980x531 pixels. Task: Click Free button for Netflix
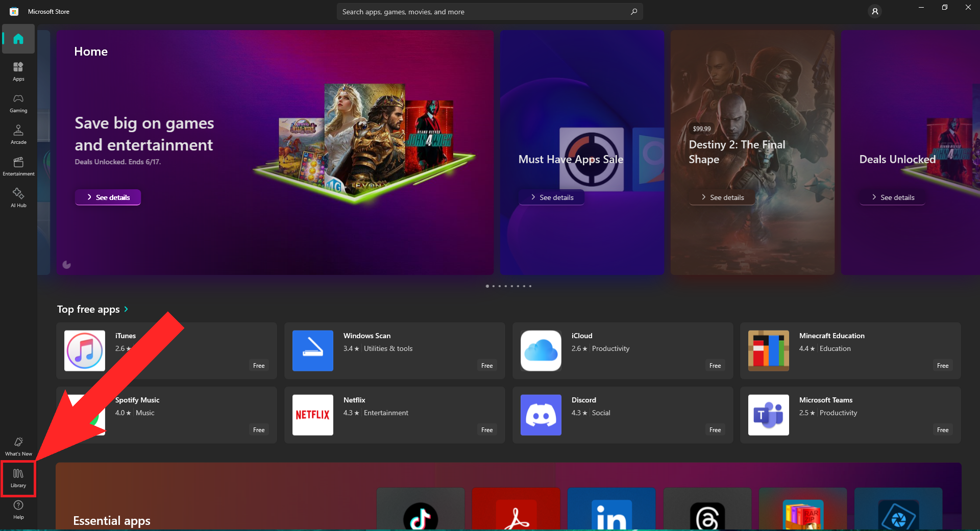[487, 430]
